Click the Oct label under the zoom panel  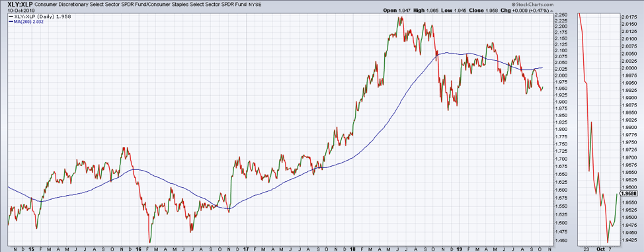click(x=600, y=249)
